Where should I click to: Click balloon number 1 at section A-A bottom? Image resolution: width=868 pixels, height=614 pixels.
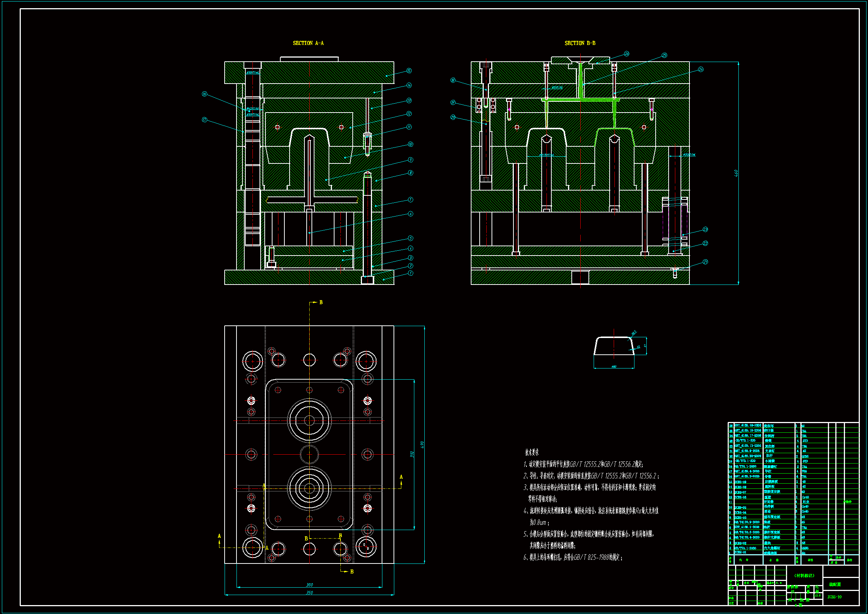(x=411, y=273)
